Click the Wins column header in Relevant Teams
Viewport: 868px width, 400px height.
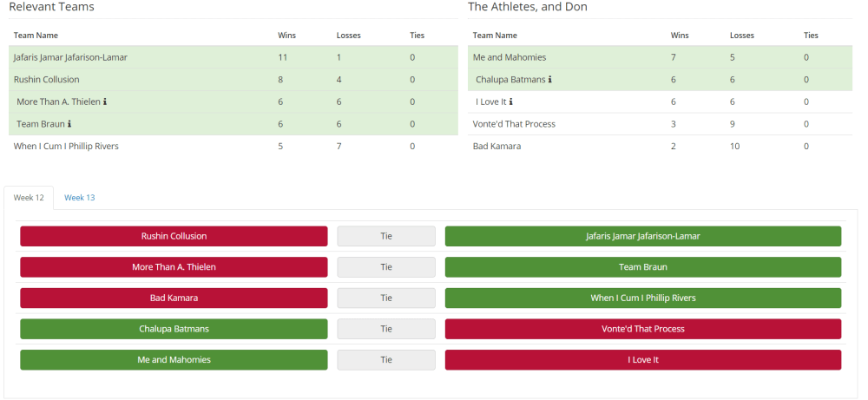pos(287,36)
